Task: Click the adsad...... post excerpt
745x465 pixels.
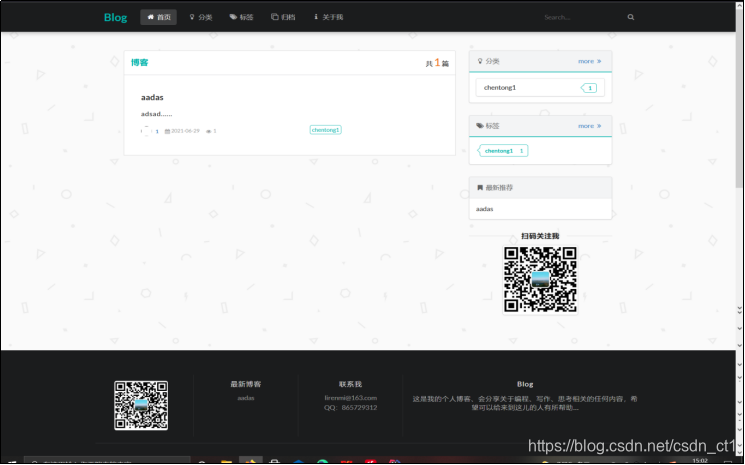Action: pyautogui.click(x=156, y=114)
